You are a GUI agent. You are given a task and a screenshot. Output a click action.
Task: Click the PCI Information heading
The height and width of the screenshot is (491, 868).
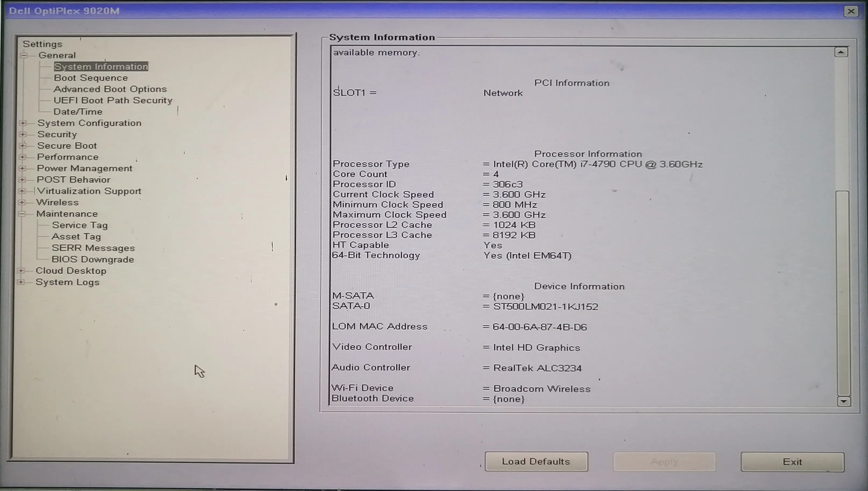(x=572, y=83)
